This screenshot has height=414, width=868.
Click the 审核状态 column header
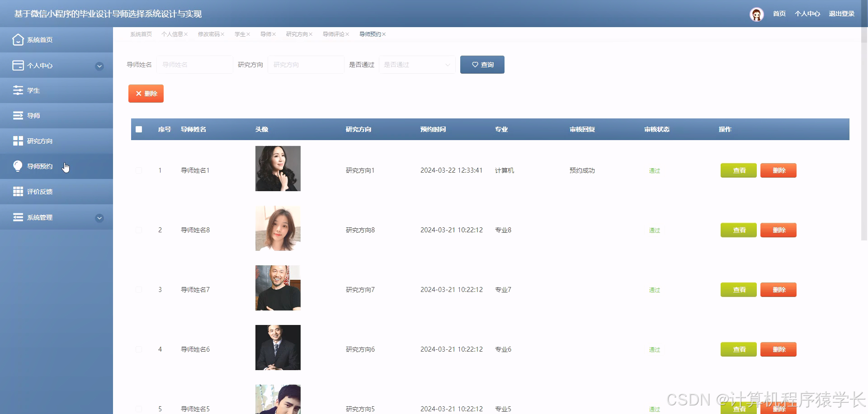(657, 129)
